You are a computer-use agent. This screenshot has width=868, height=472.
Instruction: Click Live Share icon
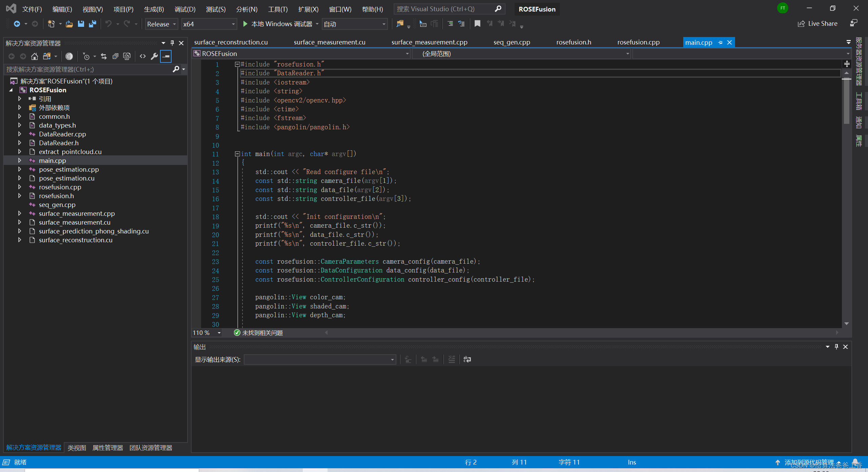point(801,24)
